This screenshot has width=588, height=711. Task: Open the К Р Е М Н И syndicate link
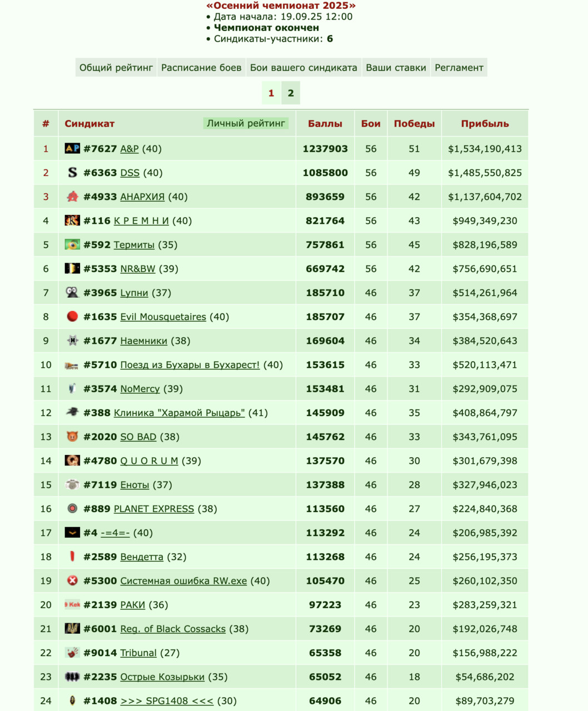[x=141, y=221]
